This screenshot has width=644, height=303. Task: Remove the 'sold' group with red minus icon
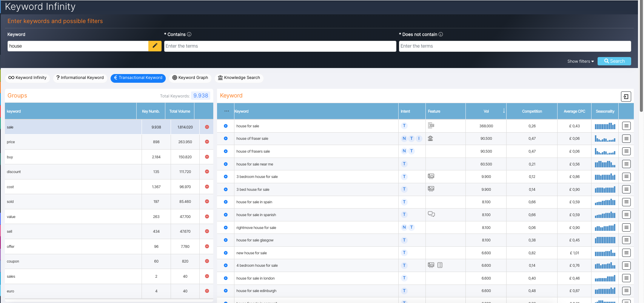point(207,201)
